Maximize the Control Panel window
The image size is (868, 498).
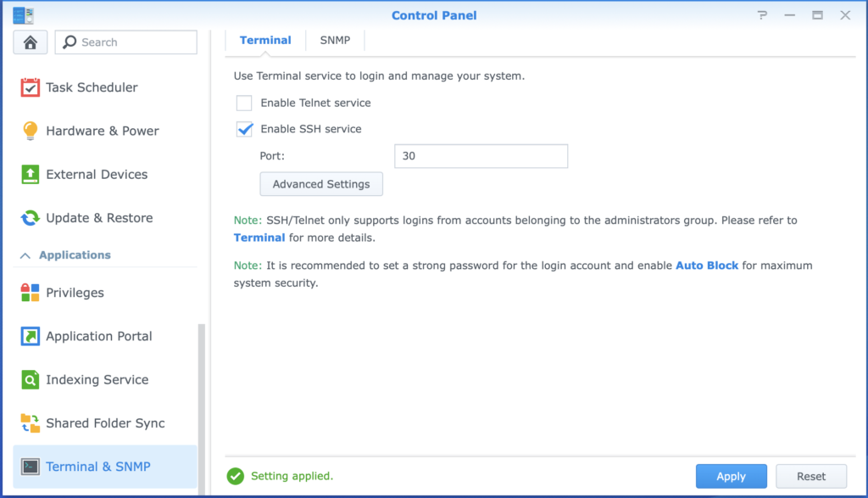point(818,15)
